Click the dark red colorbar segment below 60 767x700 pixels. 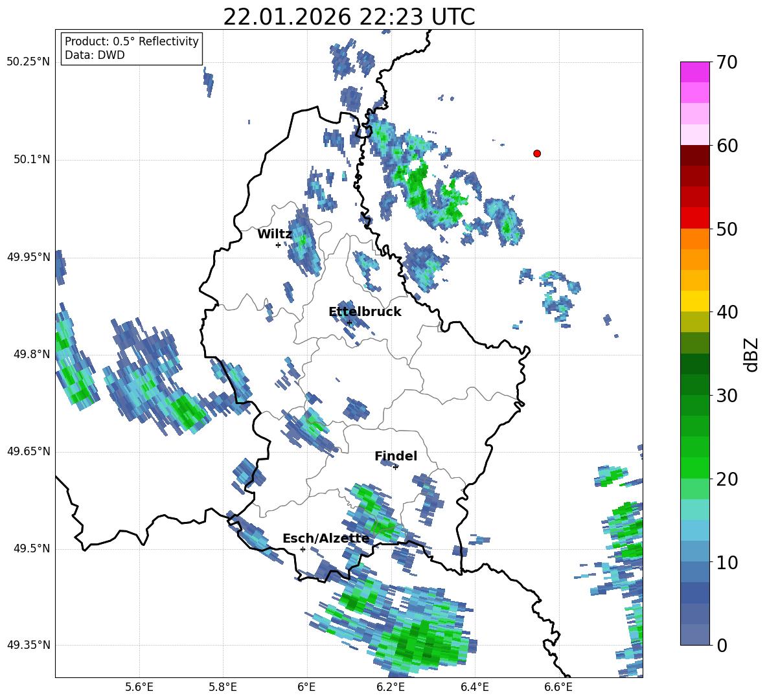tap(694, 155)
